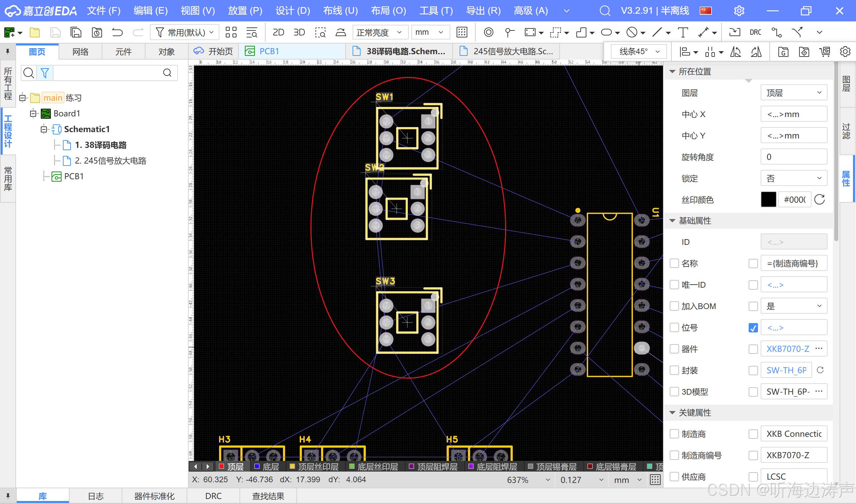The height and width of the screenshot is (504, 856).
Task: Toggle the 唯一ID checkbox
Action: pos(674,285)
